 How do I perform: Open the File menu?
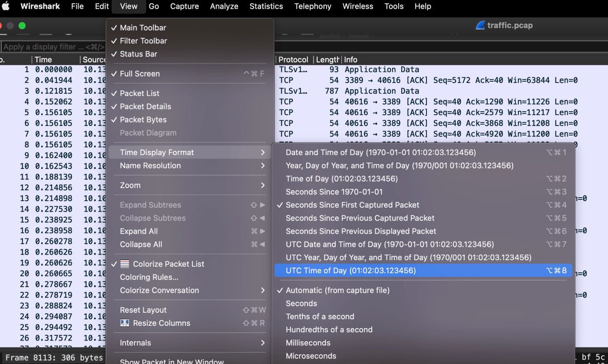click(x=77, y=6)
